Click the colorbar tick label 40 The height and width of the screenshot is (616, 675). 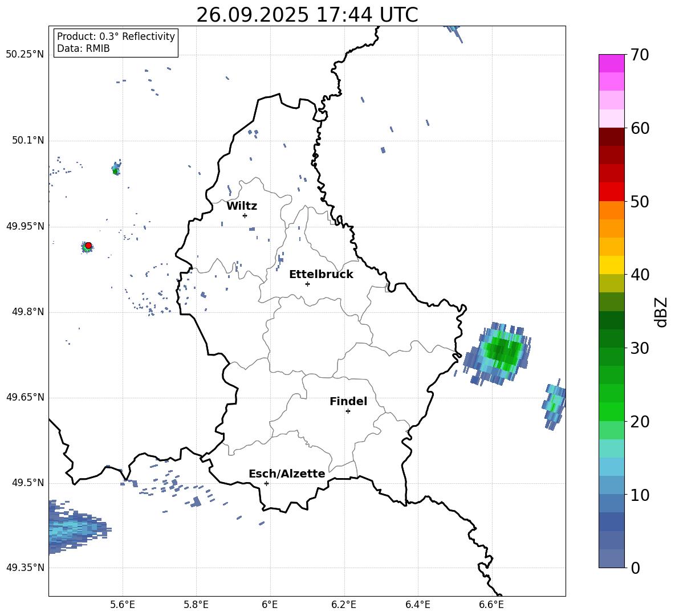[639, 275]
